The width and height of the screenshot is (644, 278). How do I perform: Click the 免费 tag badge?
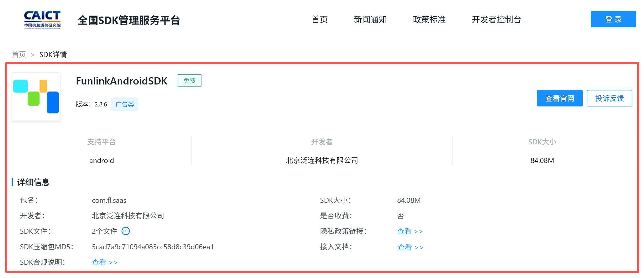[189, 81]
